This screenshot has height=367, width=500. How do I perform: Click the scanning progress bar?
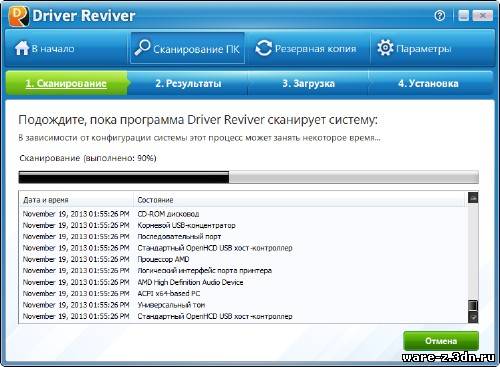[248, 177]
